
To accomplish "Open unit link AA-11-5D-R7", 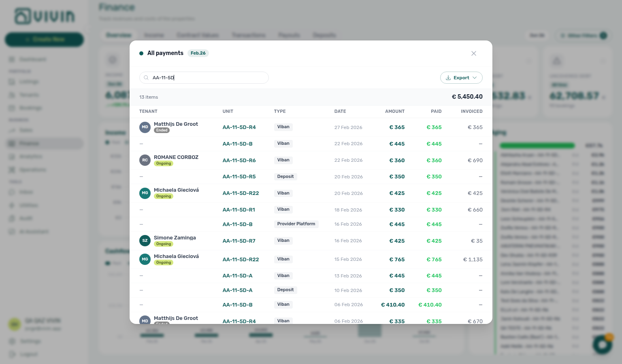I will [239, 241].
